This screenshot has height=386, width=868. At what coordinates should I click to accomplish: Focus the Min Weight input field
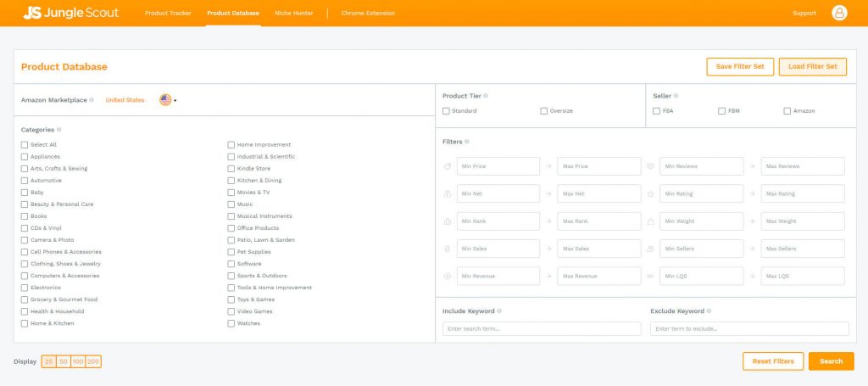pyautogui.click(x=701, y=221)
